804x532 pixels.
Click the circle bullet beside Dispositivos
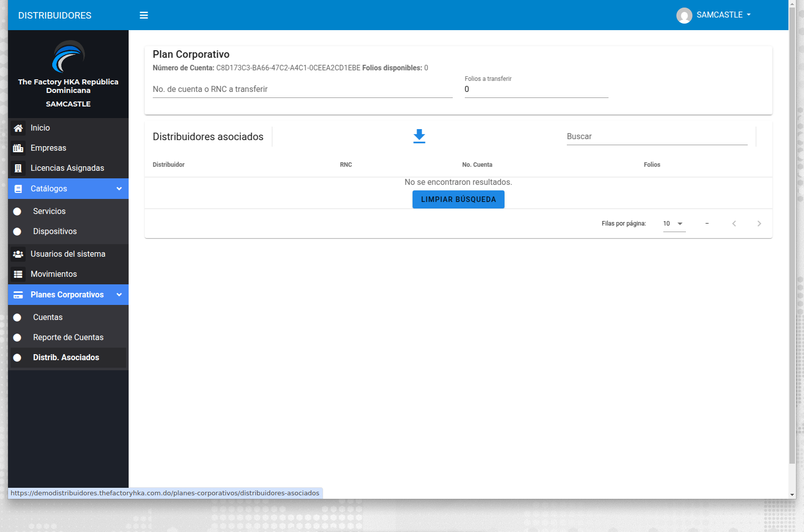click(x=17, y=232)
